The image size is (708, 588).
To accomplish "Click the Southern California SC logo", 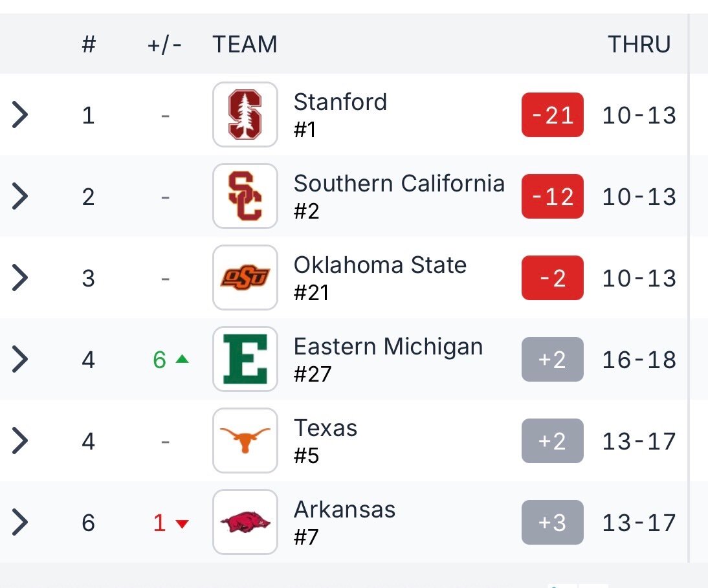I will [x=245, y=196].
